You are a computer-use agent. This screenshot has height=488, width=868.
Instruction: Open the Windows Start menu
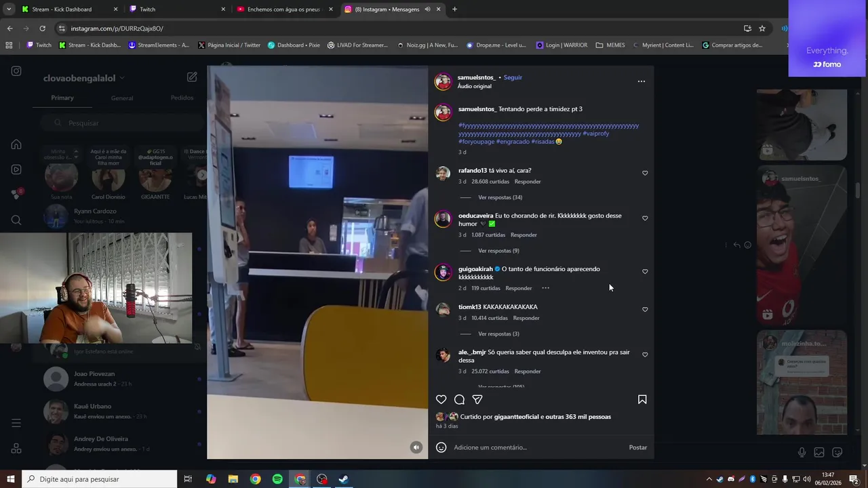pyautogui.click(x=10, y=479)
